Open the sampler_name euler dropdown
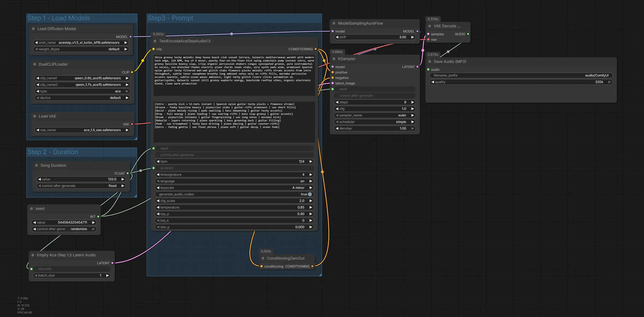 pos(374,115)
